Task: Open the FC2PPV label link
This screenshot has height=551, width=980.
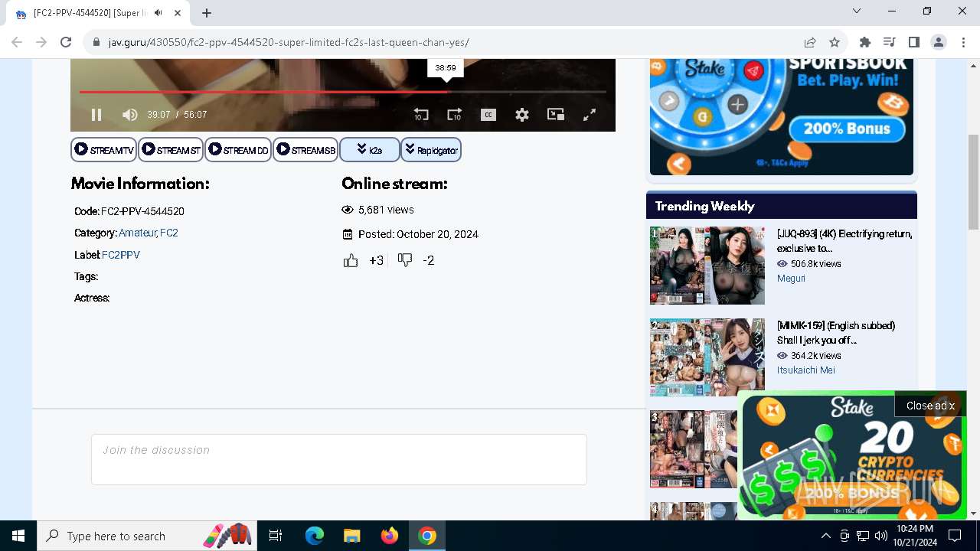Action: pos(121,255)
